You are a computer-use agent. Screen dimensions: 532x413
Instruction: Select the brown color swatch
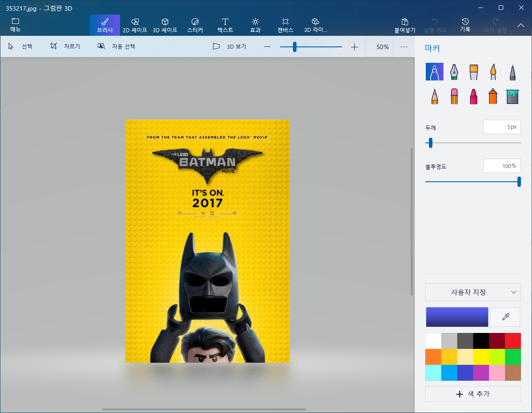click(x=513, y=373)
